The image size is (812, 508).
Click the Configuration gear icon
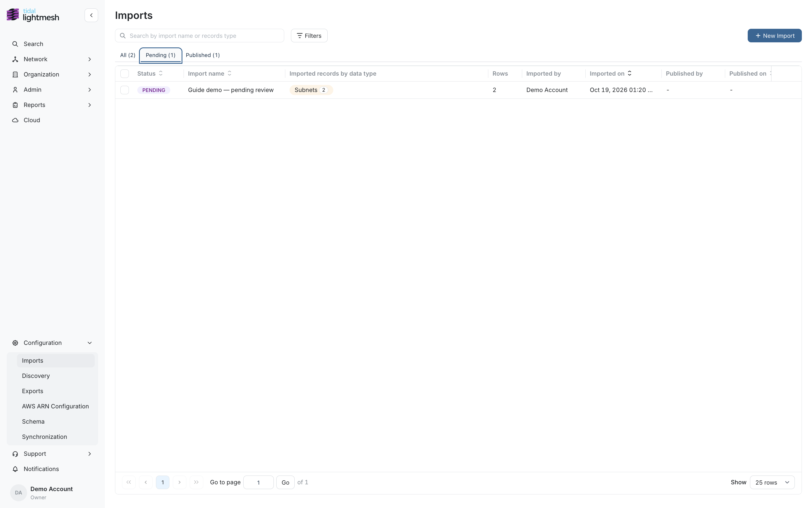coord(15,343)
